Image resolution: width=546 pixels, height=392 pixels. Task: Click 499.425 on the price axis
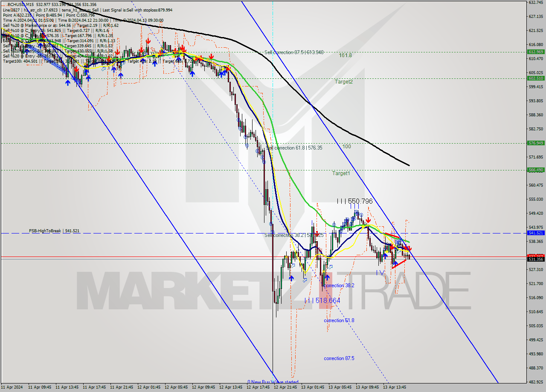[536, 340]
